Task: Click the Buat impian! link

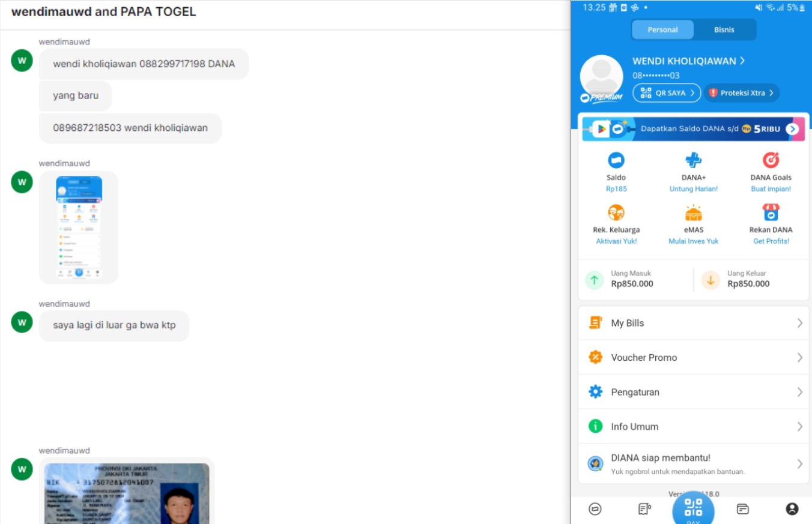Action: pyautogui.click(x=771, y=189)
